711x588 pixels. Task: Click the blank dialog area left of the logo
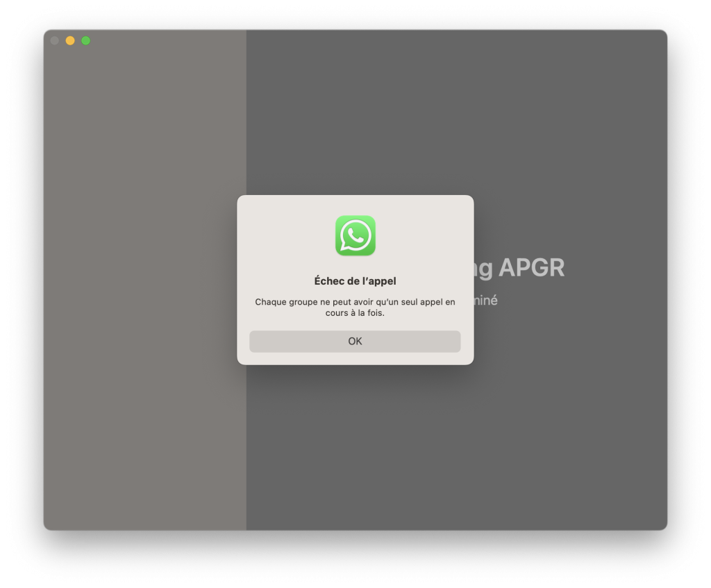coord(285,236)
